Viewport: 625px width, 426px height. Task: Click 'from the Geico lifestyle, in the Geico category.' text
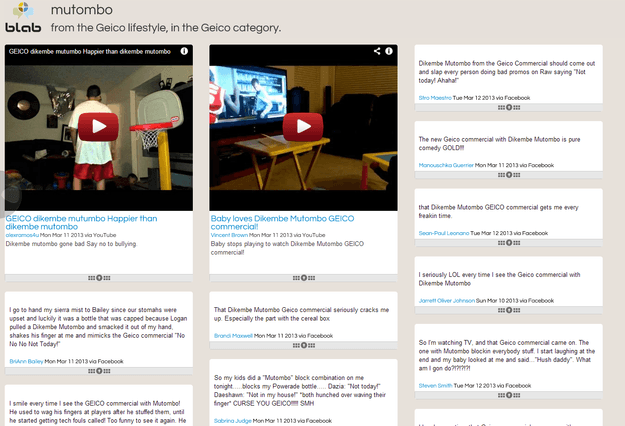click(166, 28)
